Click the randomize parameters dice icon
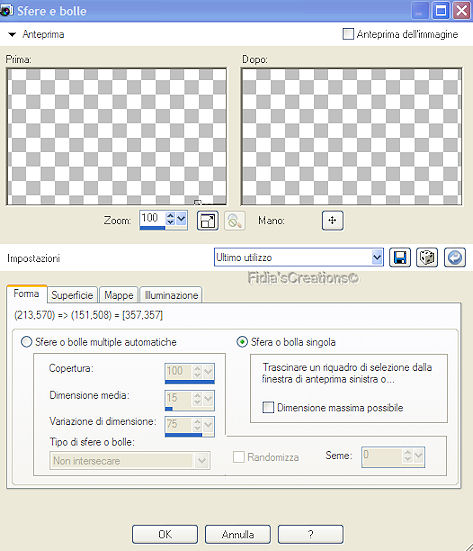Viewport: 473px width, 551px height. pos(427,258)
